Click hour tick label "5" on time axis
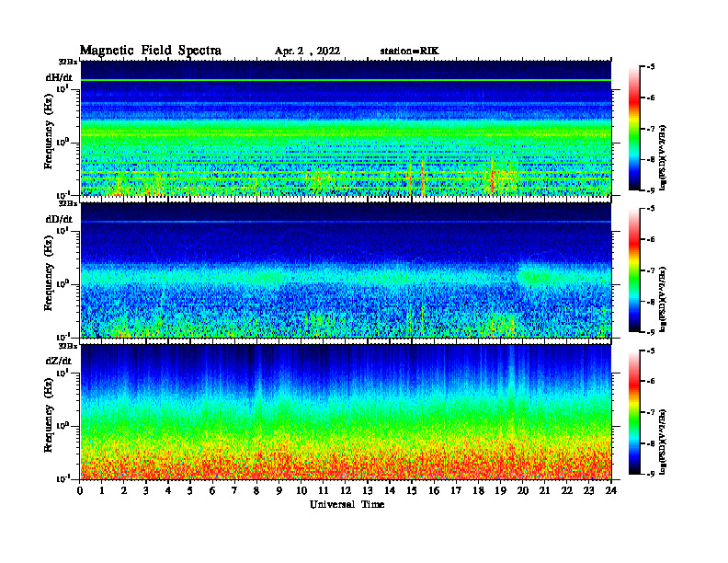The image size is (728, 563). [x=190, y=490]
